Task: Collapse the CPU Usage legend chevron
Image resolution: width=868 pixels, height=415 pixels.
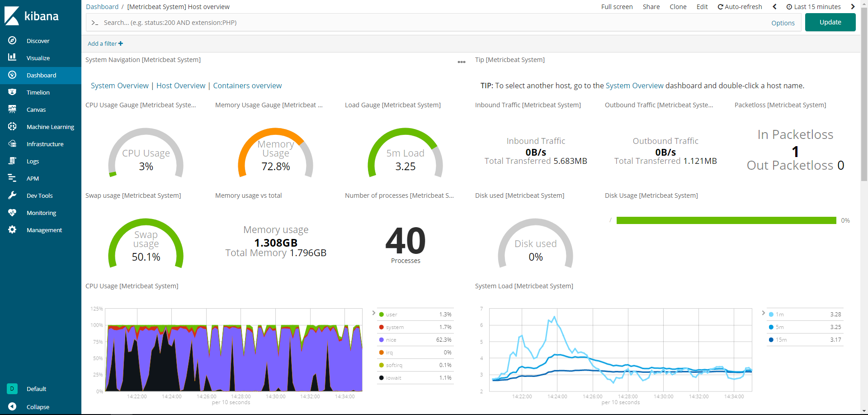Action: 373,313
